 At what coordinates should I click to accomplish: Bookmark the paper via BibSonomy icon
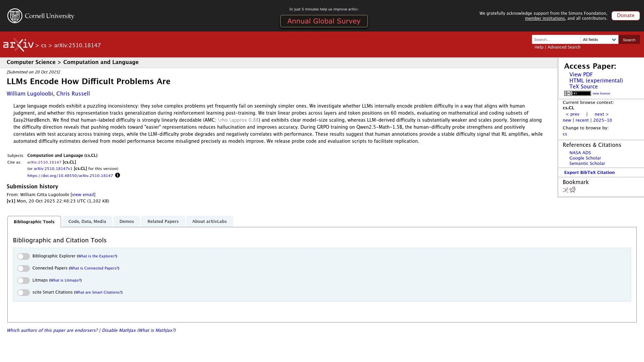pyautogui.click(x=566, y=190)
